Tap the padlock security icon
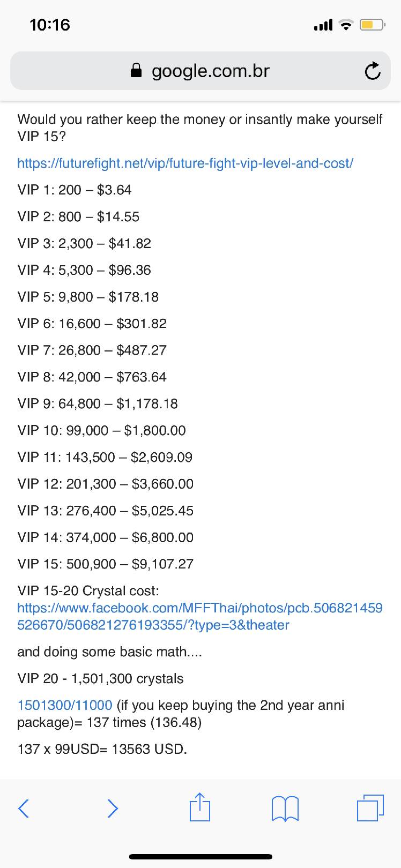The image size is (401, 868). click(137, 71)
